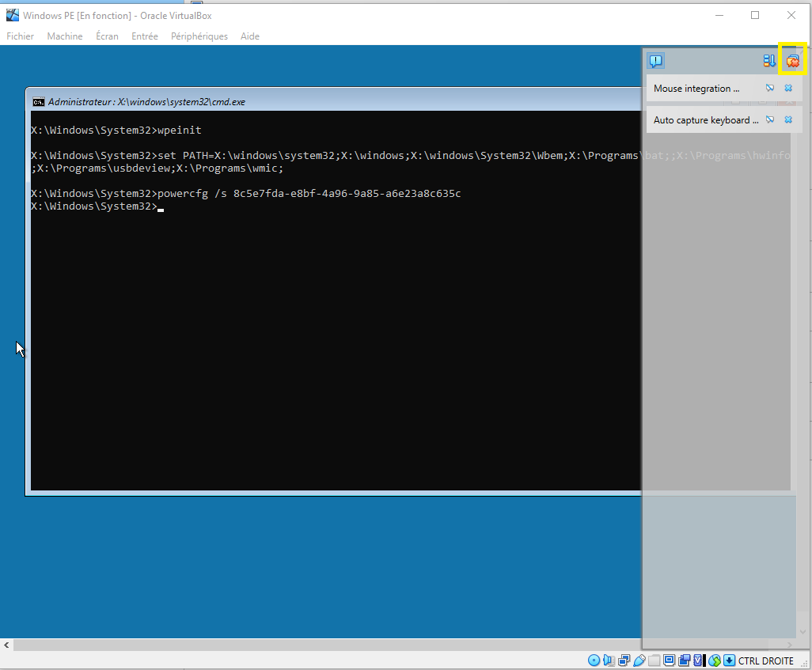812x670 pixels.
Task: Open the Périphériques menu
Action: [x=199, y=36]
